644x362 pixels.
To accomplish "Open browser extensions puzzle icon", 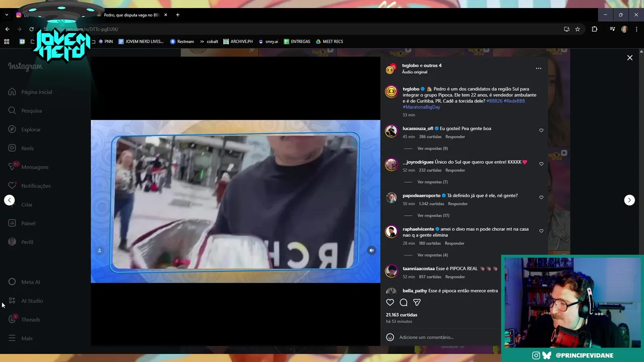I will 594,29.
